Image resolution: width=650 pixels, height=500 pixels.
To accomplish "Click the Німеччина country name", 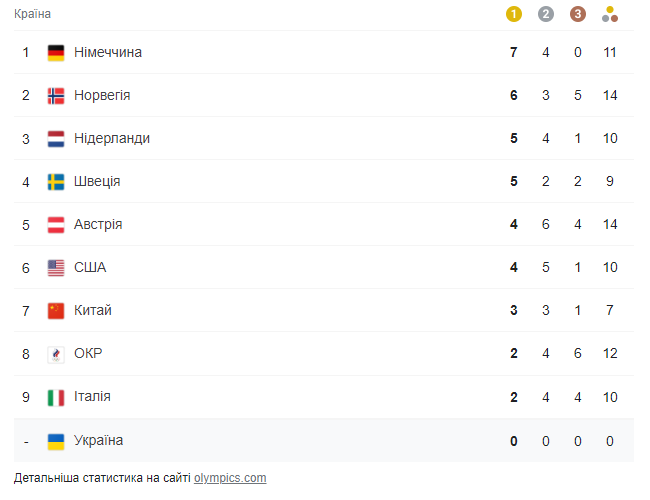I will pos(108,53).
